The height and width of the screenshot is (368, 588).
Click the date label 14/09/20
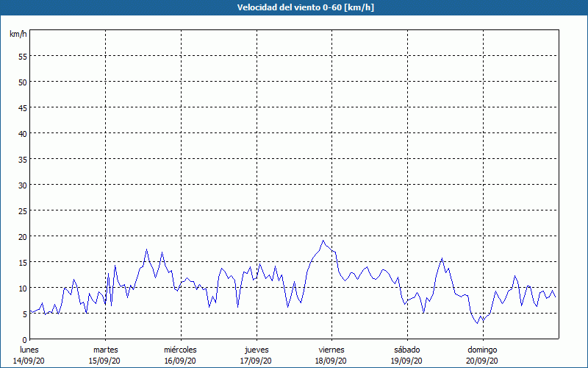point(29,361)
